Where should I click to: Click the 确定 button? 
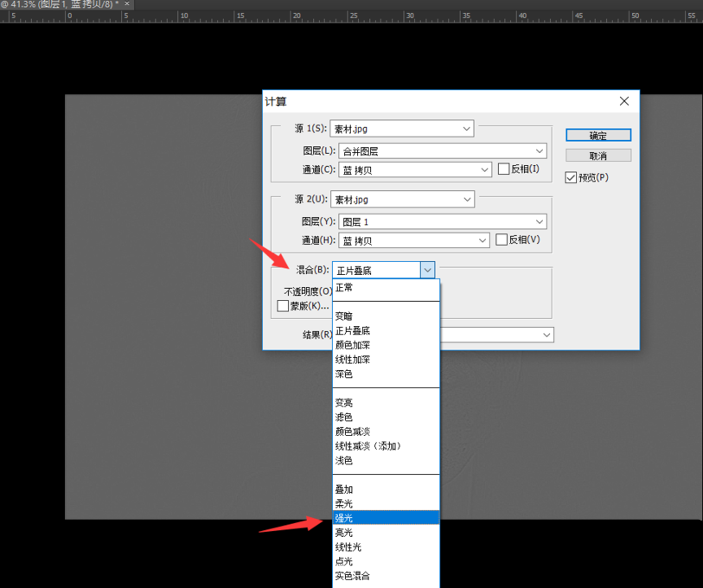tap(598, 136)
